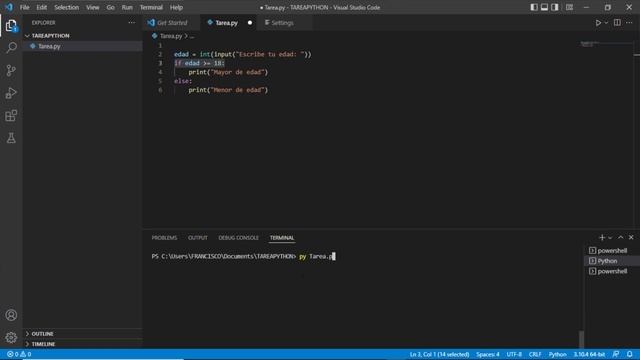Split the editor to the right

click(x=617, y=23)
